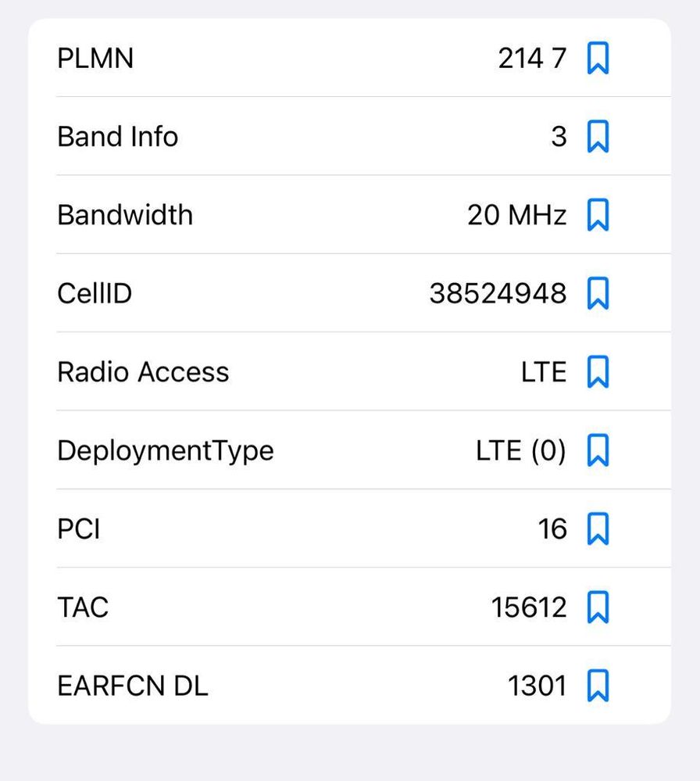Tap the PLMN value 214 7
Screen dimensions: 700x781
click(x=532, y=59)
